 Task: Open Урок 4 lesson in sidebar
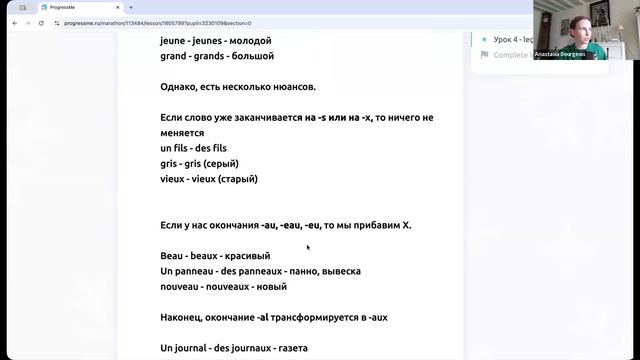(513, 40)
